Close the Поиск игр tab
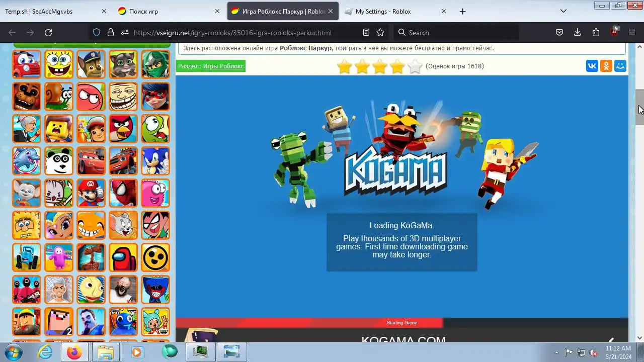The width and height of the screenshot is (644, 362). (x=217, y=11)
